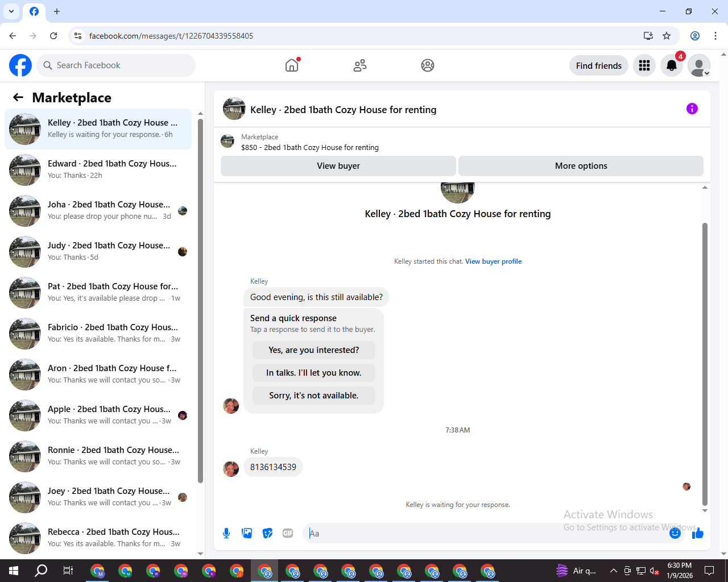Open conversation information purple icon
The image size is (728, 582).
point(692,109)
